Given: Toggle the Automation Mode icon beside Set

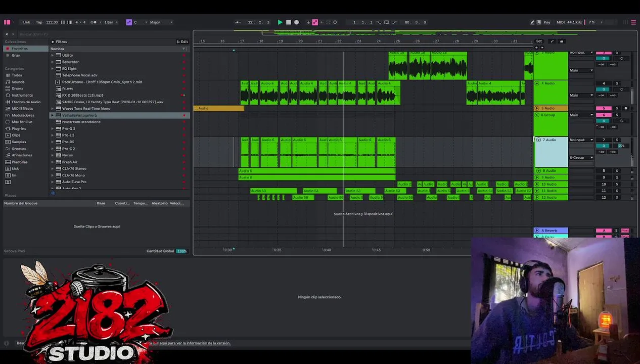Looking at the screenshot, I should pos(552,41).
